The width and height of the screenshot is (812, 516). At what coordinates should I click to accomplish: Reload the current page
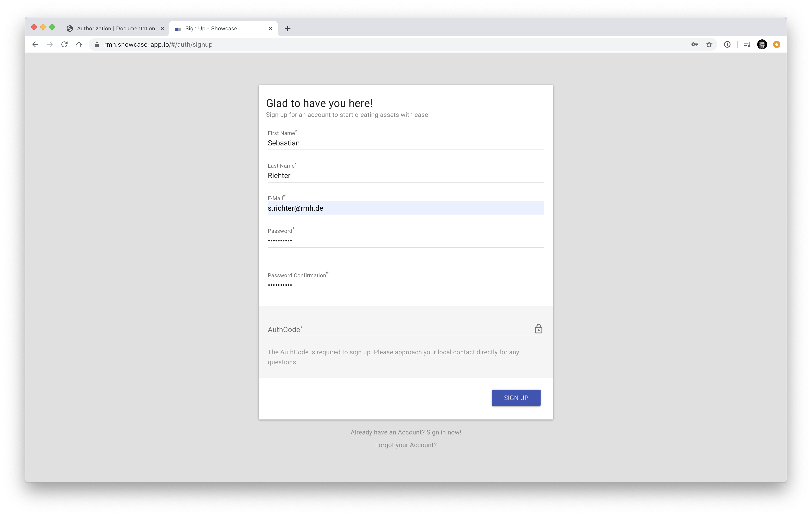tap(64, 44)
